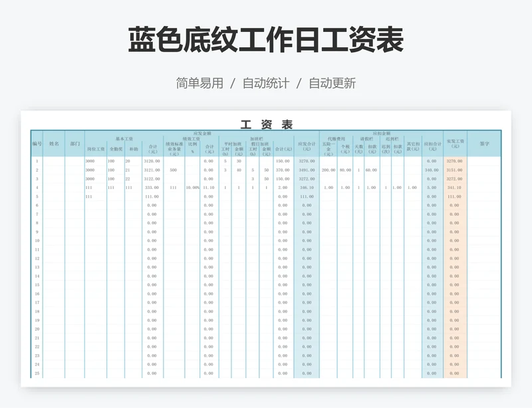The height and width of the screenshot is (408, 532).
Task: Click row number "25" in 编号 column
Action: (37, 373)
